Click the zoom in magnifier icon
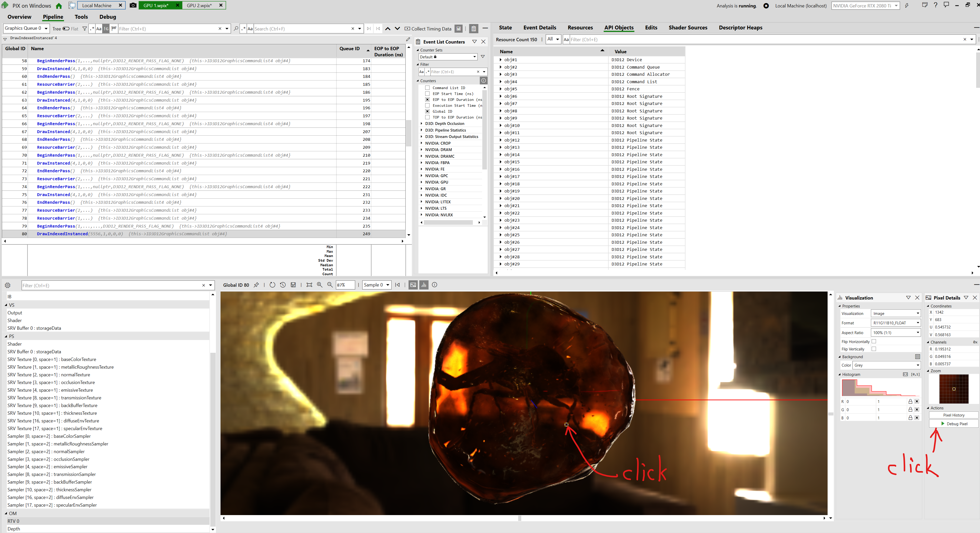 320,285
